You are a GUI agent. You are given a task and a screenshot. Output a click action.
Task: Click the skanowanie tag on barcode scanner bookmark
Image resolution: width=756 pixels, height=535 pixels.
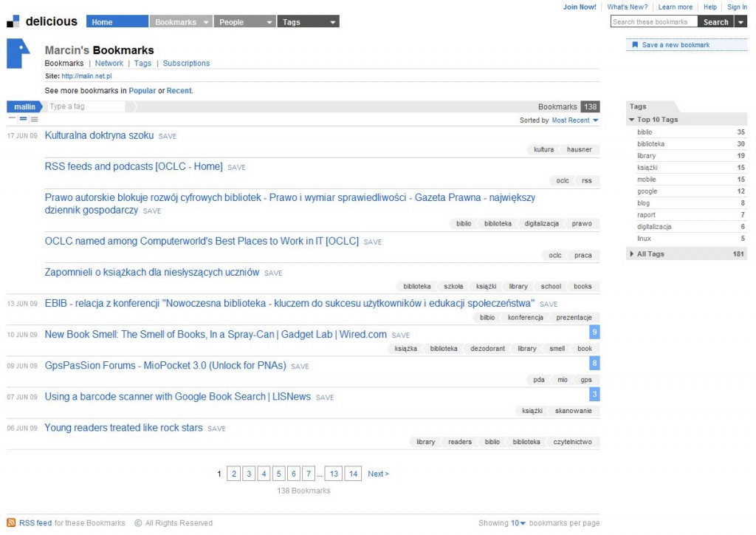(573, 411)
